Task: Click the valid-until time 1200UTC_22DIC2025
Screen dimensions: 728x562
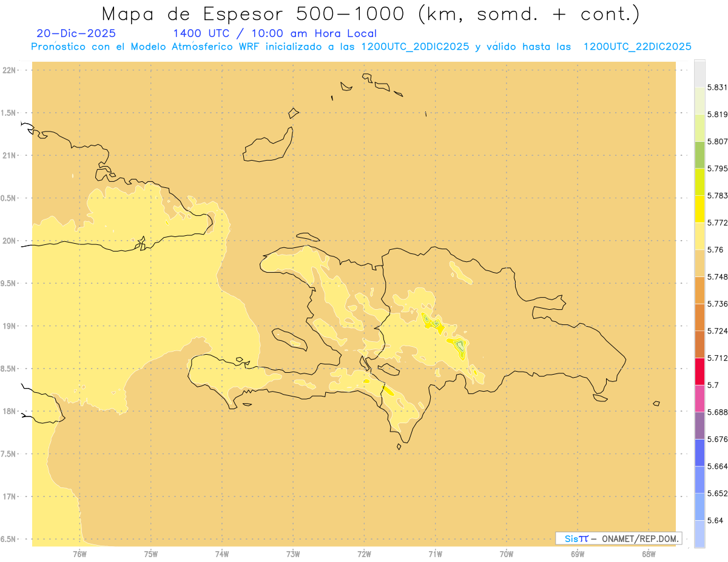Action: [637, 47]
